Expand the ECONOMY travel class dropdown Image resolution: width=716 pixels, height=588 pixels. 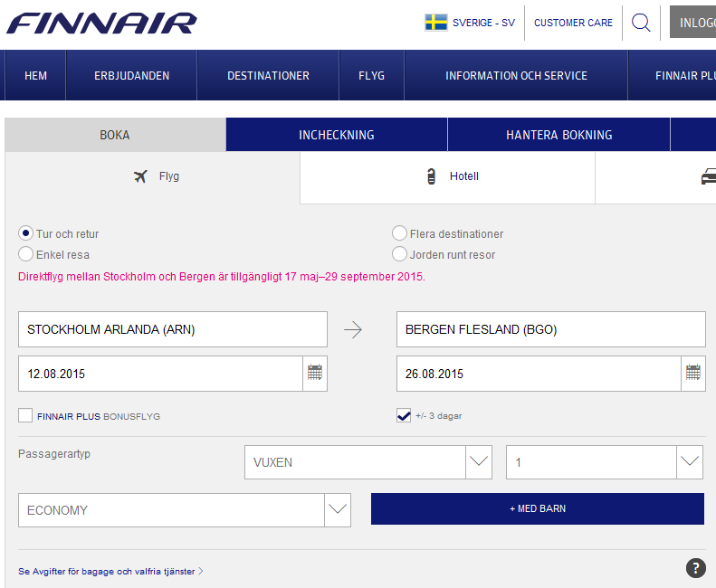(338, 510)
